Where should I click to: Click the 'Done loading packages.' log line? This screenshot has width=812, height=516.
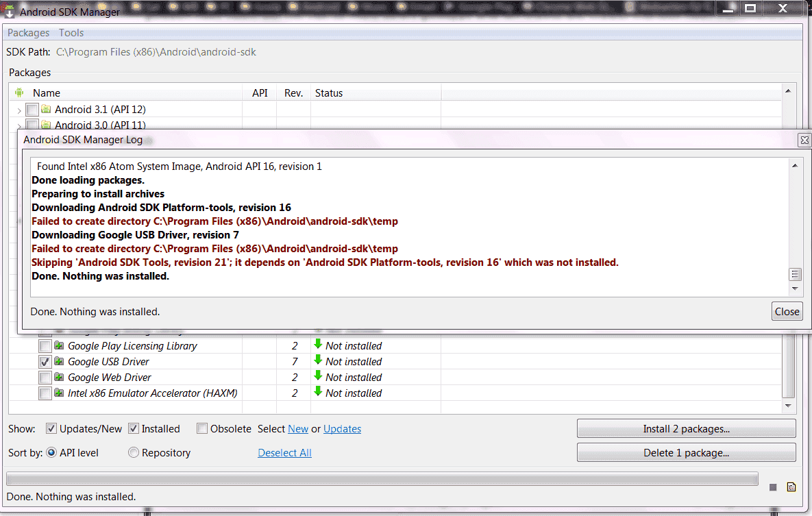[88, 180]
